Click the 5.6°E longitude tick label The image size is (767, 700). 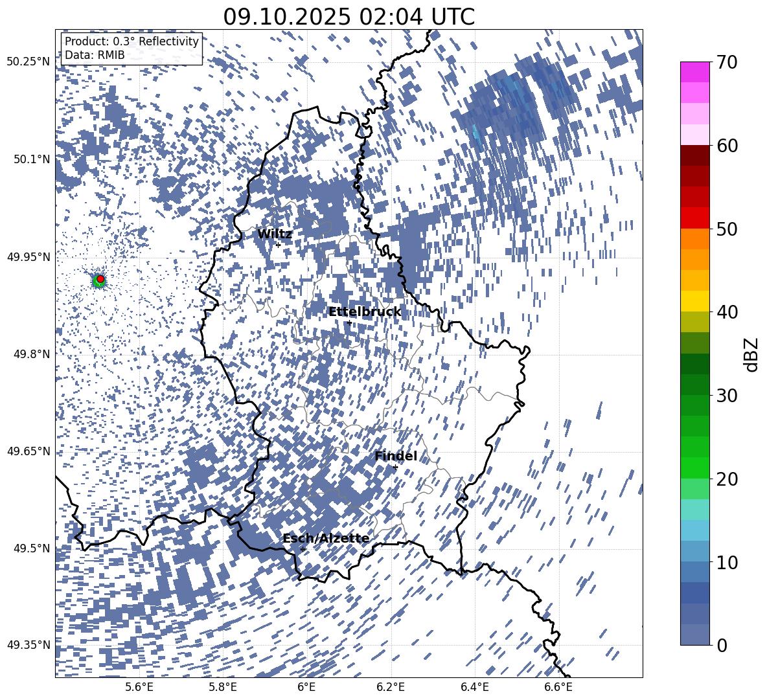(x=139, y=687)
